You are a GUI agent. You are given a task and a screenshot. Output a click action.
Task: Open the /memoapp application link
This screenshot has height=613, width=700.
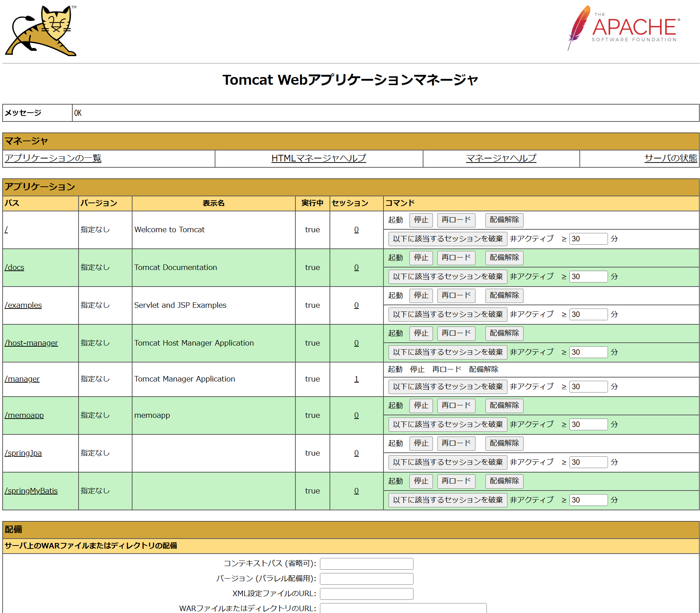click(24, 415)
